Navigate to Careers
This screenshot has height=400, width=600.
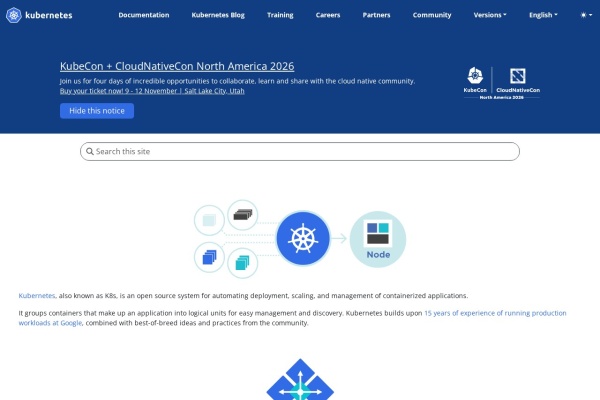tap(328, 15)
